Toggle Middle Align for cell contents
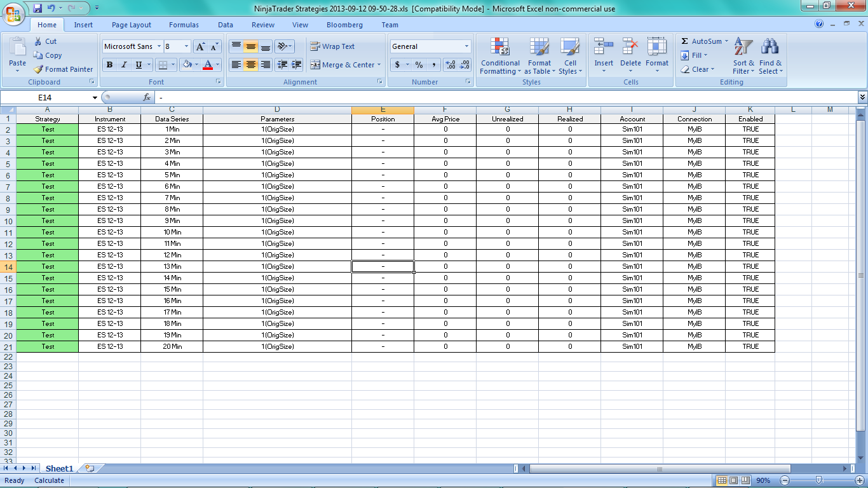868x488 pixels. [250, 46]
